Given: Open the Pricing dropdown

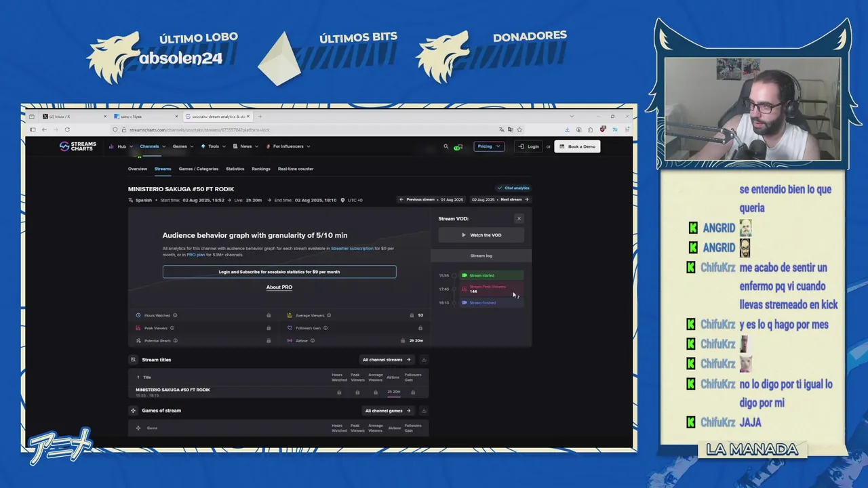Looking at the screenshot, I should tap(489, 146).
